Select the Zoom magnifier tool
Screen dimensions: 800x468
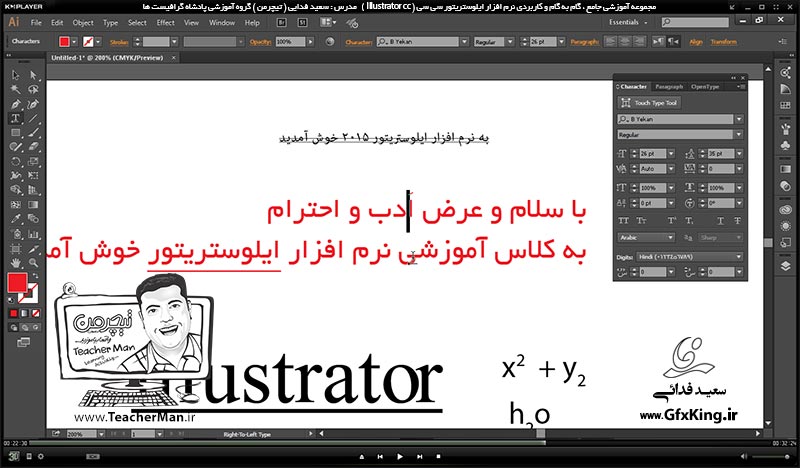[x=33, y=263]
